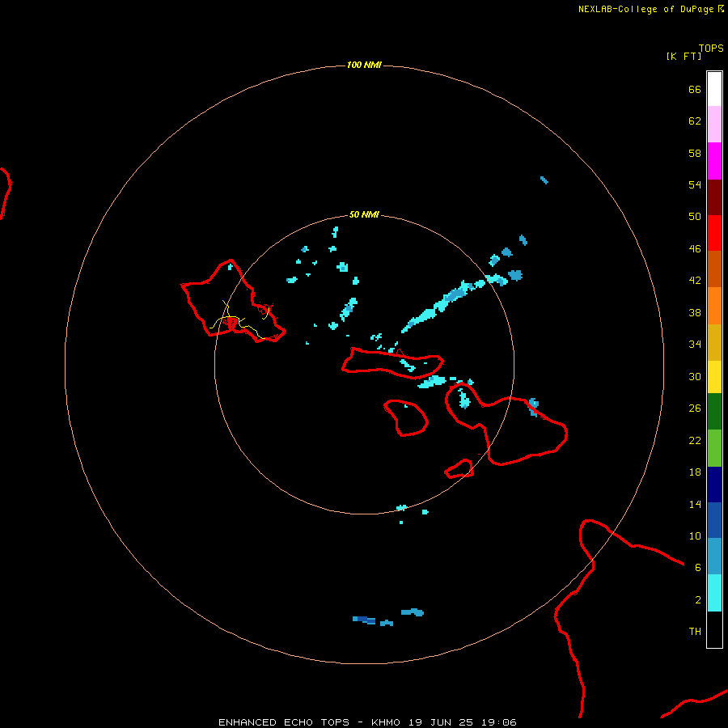Click the Oahu island outline with yellow roads
Image resolution: width=728 pixels, height=728 pixels.
(x=234, y=301)
